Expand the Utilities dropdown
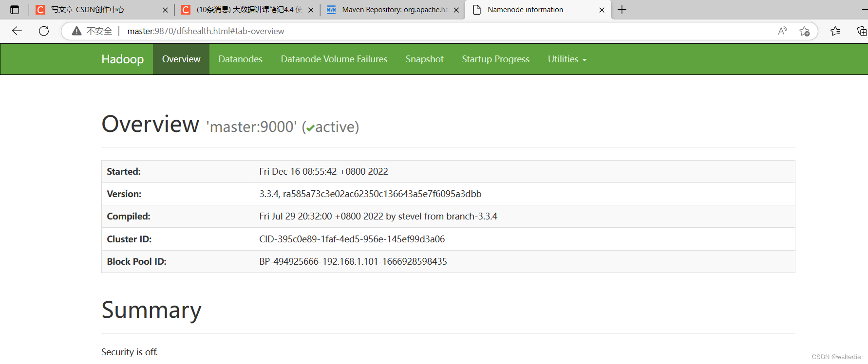 pyautogui.click(x=567, y=59)
